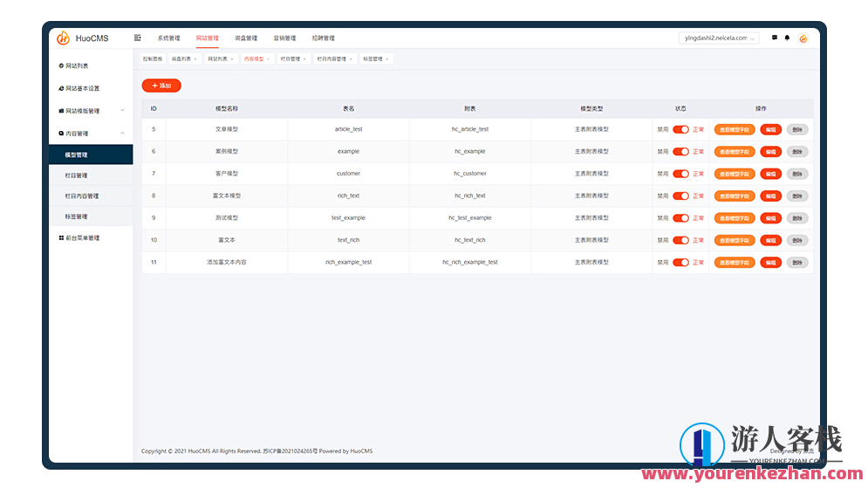Open the 招聘管理 top menu
868x488 pixels.
click(x=324, y=38)
